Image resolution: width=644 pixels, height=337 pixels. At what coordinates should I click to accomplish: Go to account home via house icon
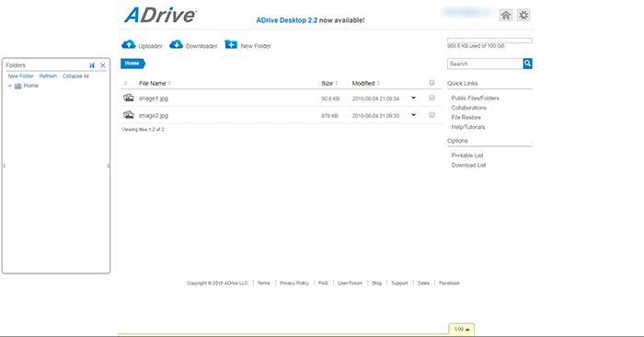506,16
